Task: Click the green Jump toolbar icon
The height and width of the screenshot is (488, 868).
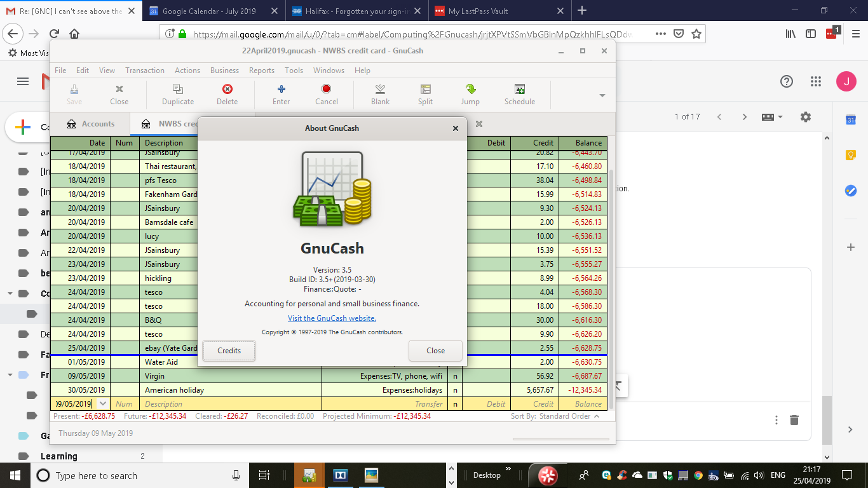Action: click(470, 90)
